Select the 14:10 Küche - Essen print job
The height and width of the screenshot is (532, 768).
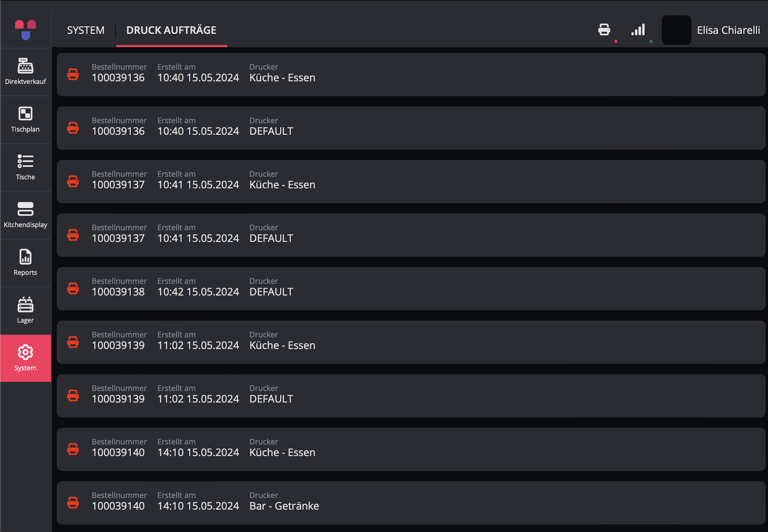(x=411, y=449)
